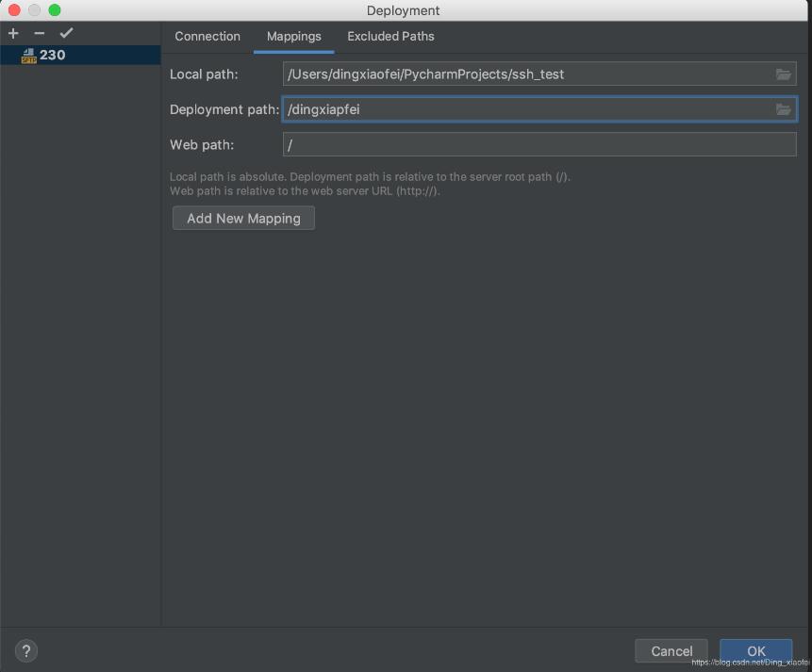Click the remove server minus icon
812x672 pixels.
[40, 33]
